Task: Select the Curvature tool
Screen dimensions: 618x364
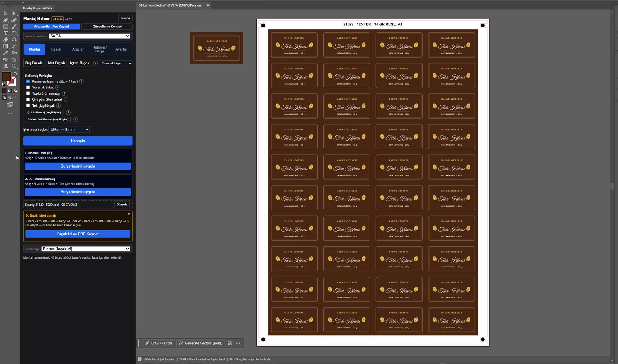Action: click(14, 20)
